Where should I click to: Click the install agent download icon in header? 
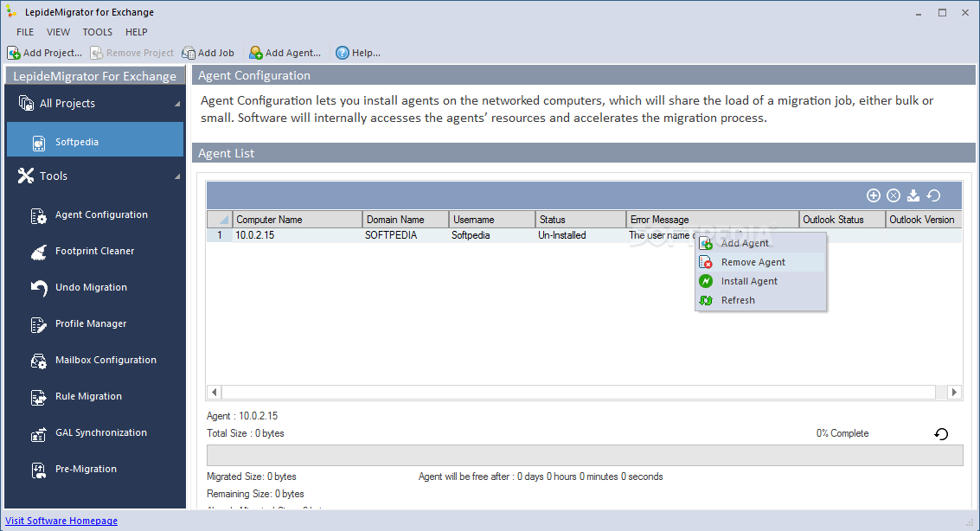pyautogui.click(x=913, y=195)
